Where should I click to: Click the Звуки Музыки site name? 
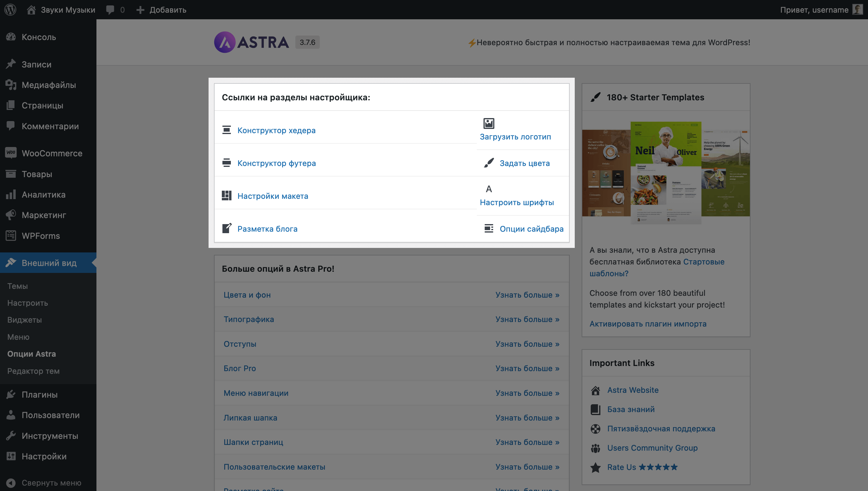(68, 10)
